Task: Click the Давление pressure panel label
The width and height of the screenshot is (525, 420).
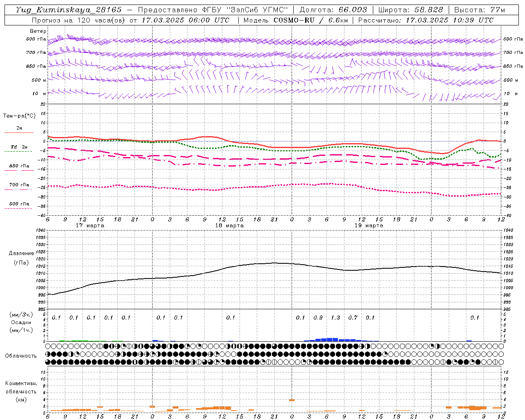Action: [21, 253]
